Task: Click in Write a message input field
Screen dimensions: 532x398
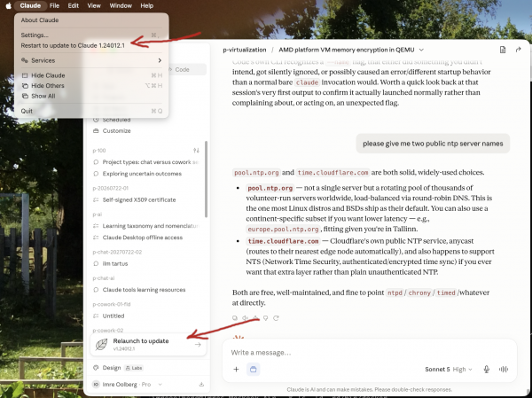Action: (369, 353)
